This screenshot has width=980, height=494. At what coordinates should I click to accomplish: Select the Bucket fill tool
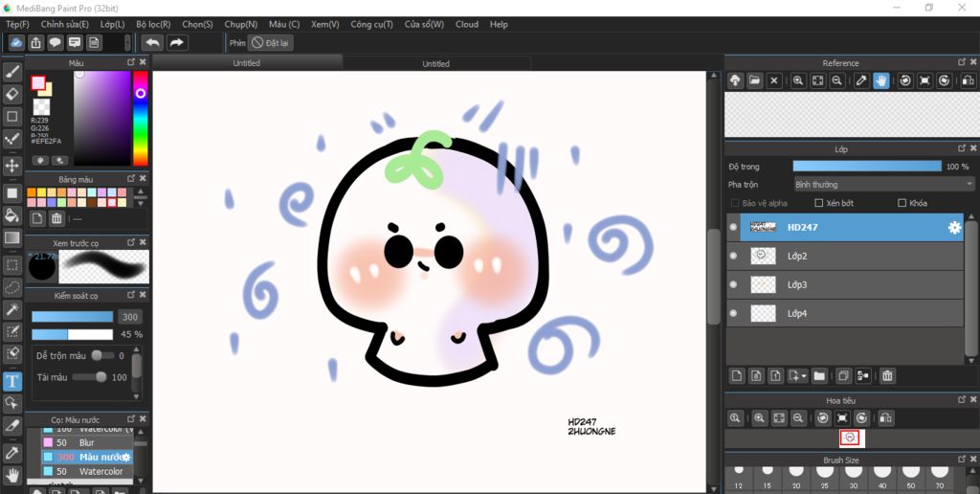[x=11, y=215]
